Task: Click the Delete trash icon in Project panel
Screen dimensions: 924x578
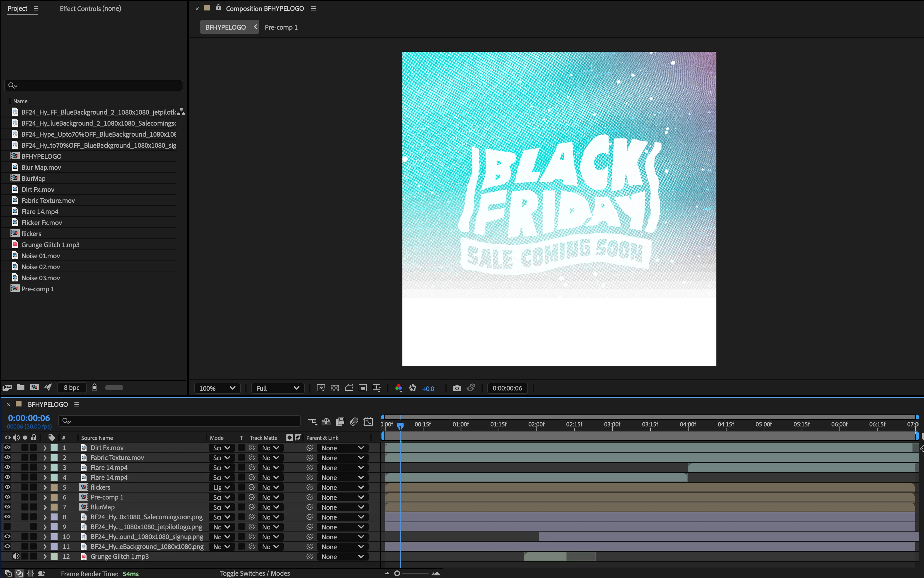Action: (x=94, y=387)
